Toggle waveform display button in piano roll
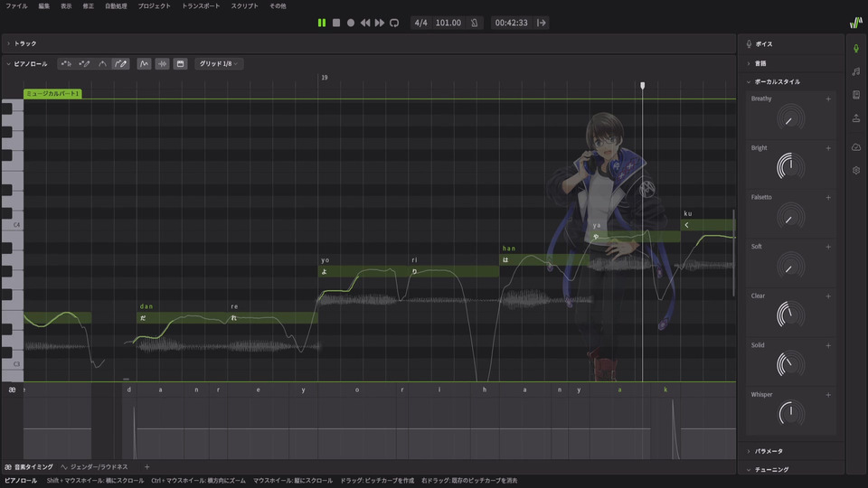Viewport: 868px width, 488px height. click(162, 63)
